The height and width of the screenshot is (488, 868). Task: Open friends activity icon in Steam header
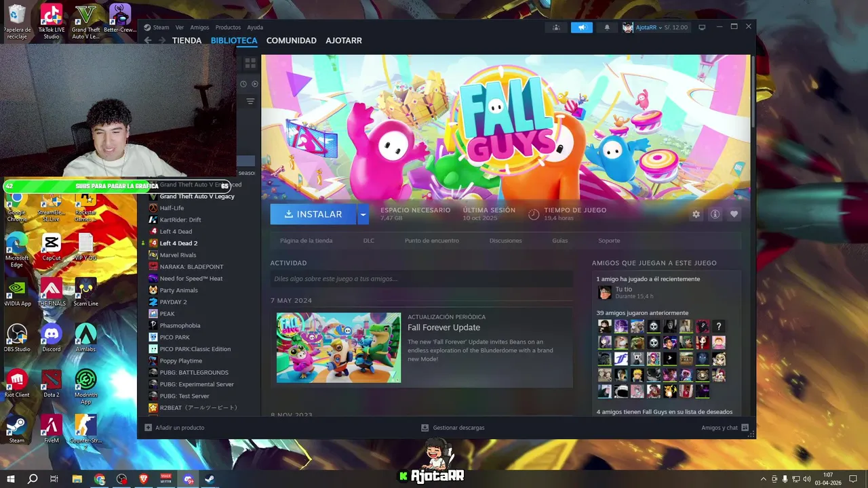(556, 28)
